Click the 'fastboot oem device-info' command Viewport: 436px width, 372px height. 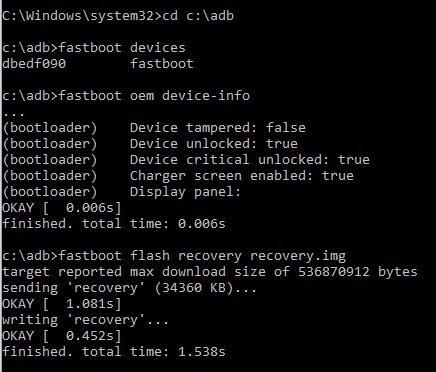click(154, 96)
